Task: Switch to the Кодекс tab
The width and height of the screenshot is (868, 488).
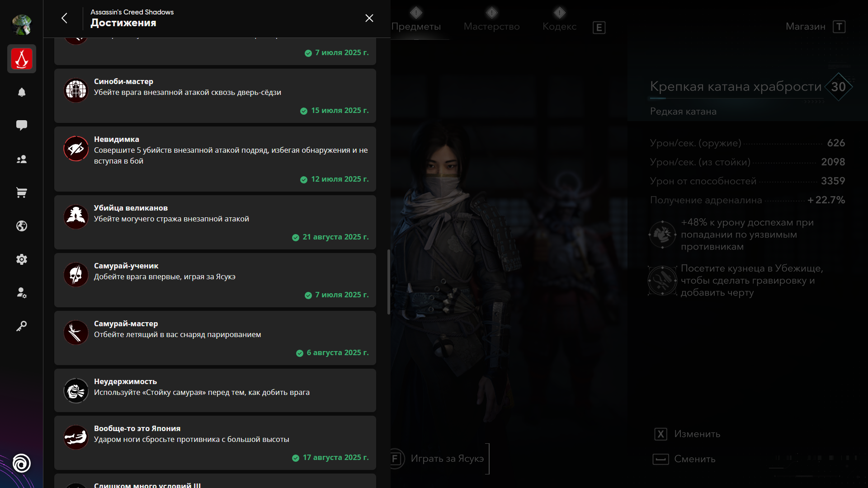Action: pos(559,26)
